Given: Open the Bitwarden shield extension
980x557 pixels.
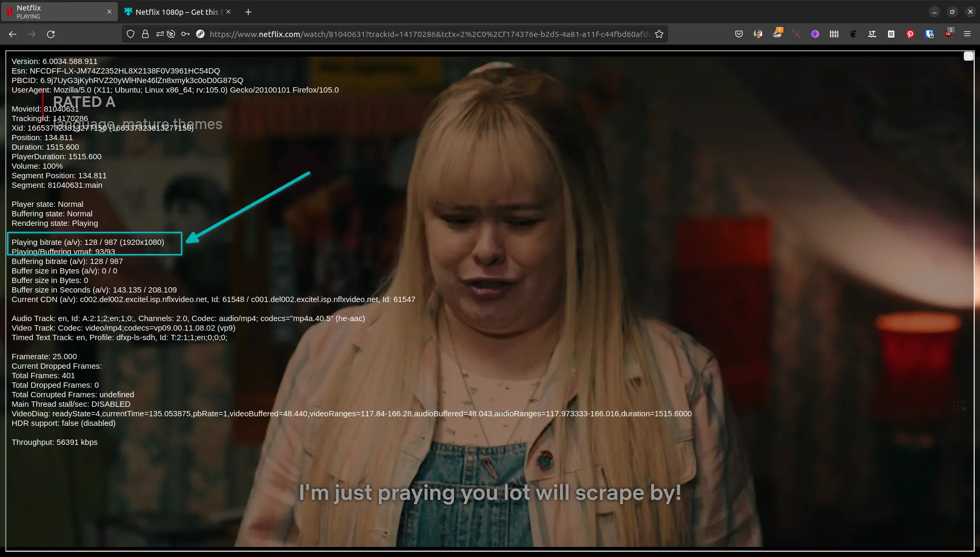Looking at the screenshot, I should point(929,34).
